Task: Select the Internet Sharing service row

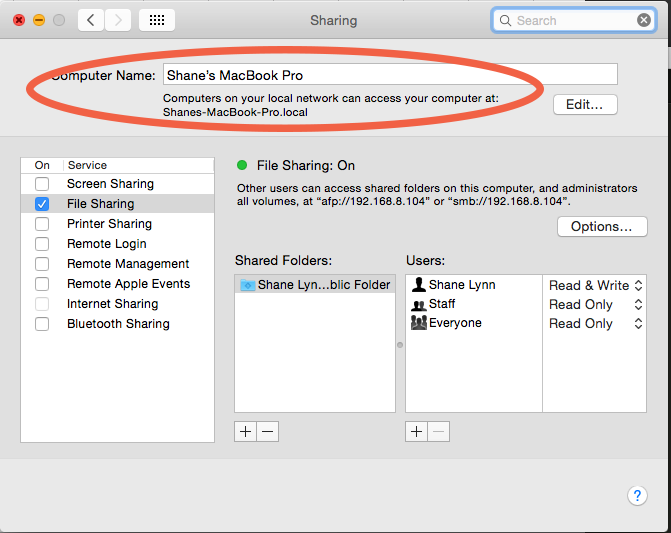Action: coord(117,304)
